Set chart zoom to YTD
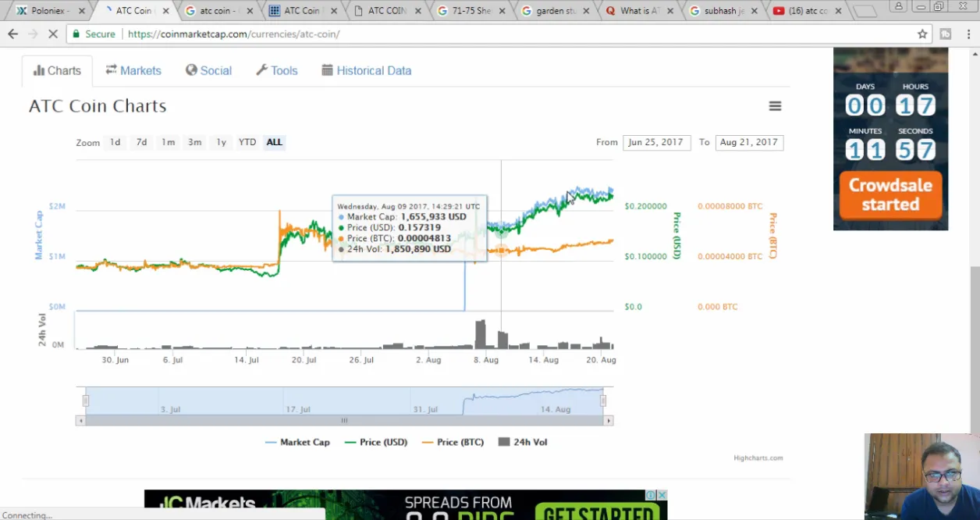The image size is (980, 520). pos(247,142)
